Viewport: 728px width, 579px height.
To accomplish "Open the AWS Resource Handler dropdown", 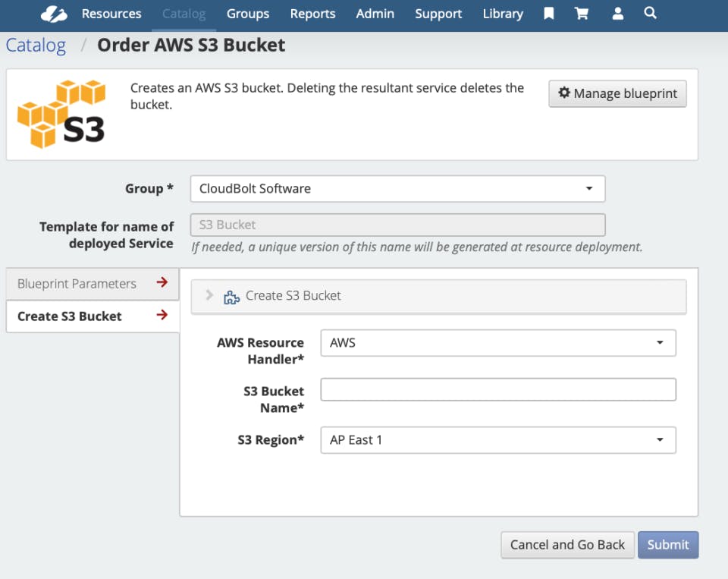I will click(x=498, y=343).
